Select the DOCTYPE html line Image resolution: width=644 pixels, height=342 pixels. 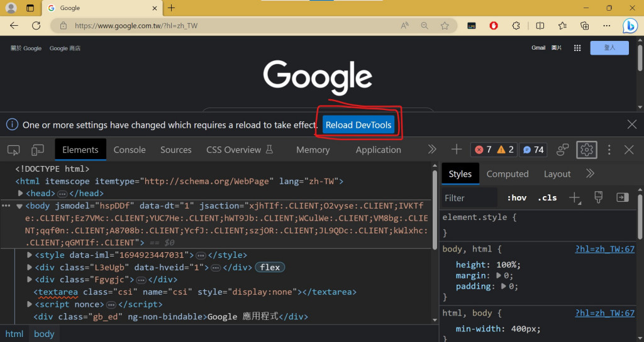click(x=52, y=168)
